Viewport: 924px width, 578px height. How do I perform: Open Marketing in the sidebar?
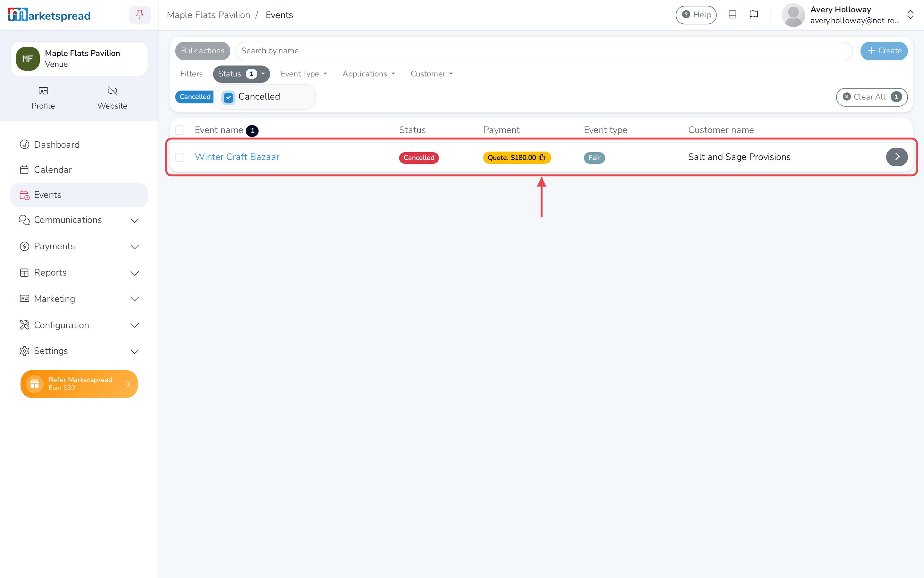coord(79,299)
